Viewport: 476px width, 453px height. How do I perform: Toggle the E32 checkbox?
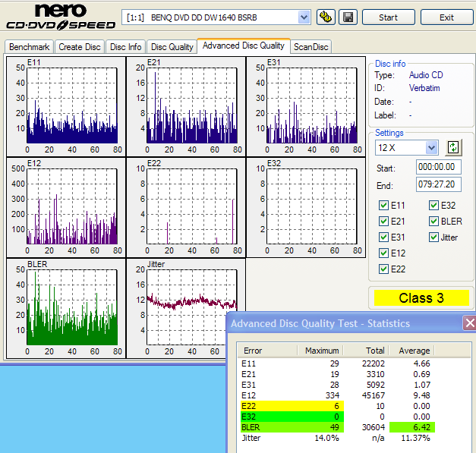point(433,205)
